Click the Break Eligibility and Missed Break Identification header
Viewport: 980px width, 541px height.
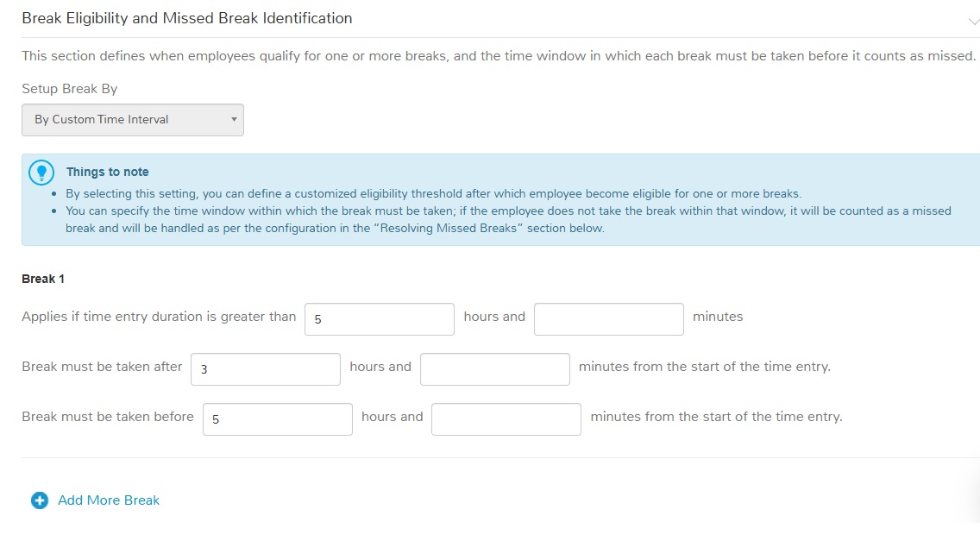(x=187, y=18)
